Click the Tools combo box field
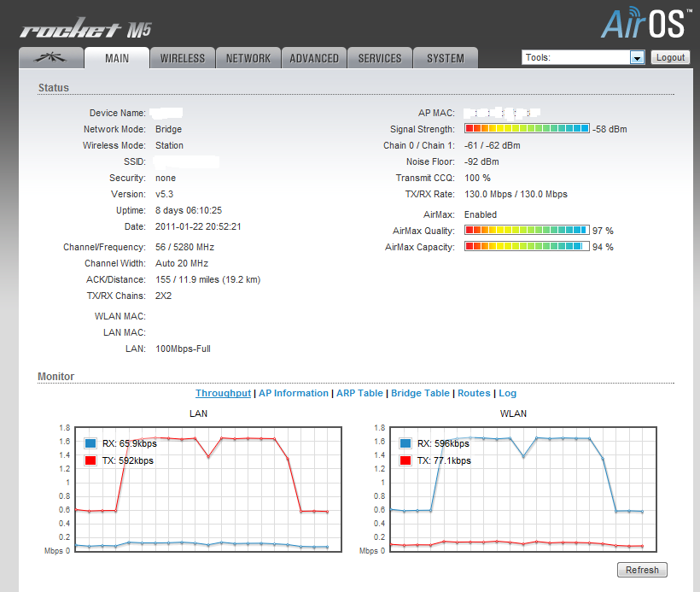Screen dimensions: 700x592 pos(583,57)
